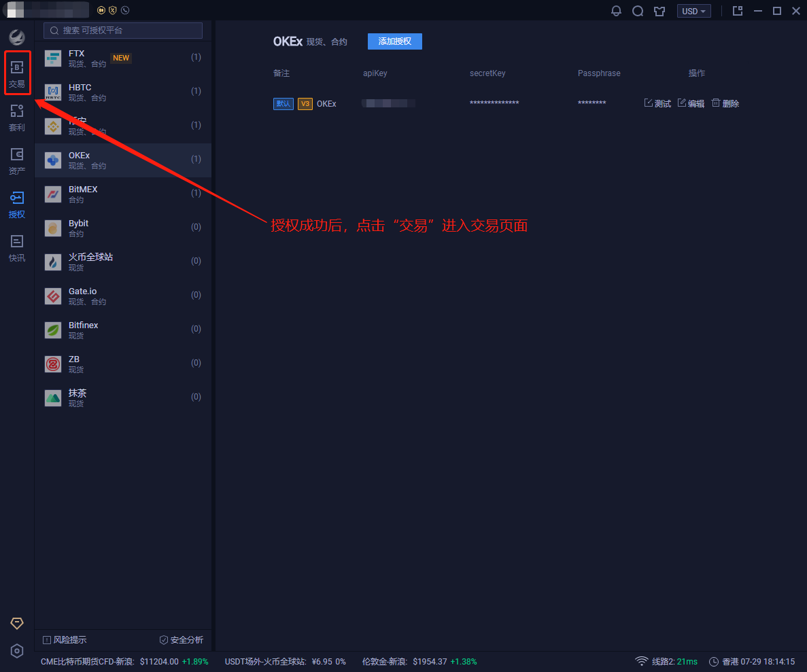This screenshot has width=807, height=672.
Task: Select ZB in the platform list
Action: (123, 364)
